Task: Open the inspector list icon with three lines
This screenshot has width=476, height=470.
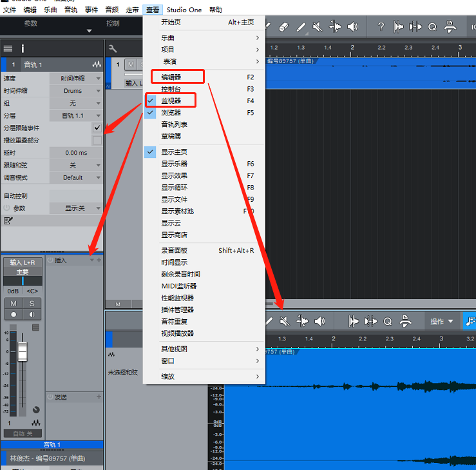Action: click(8, 48)
